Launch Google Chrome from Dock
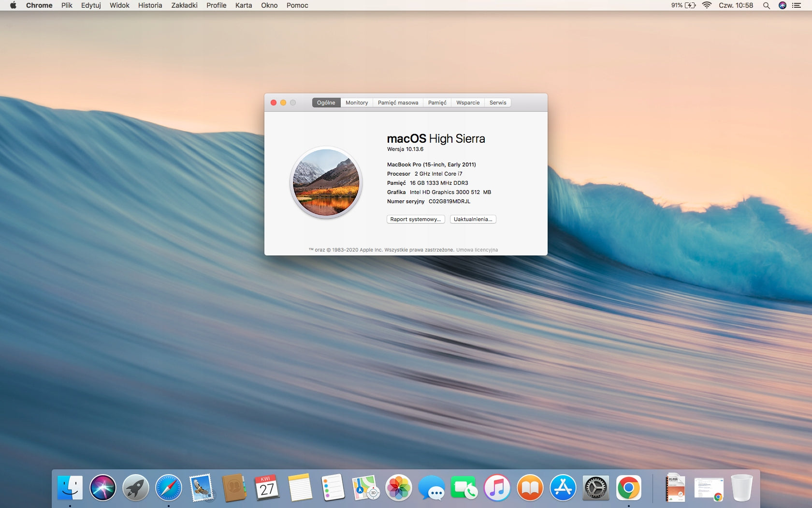Screen dimensions: 812x508 629,488
